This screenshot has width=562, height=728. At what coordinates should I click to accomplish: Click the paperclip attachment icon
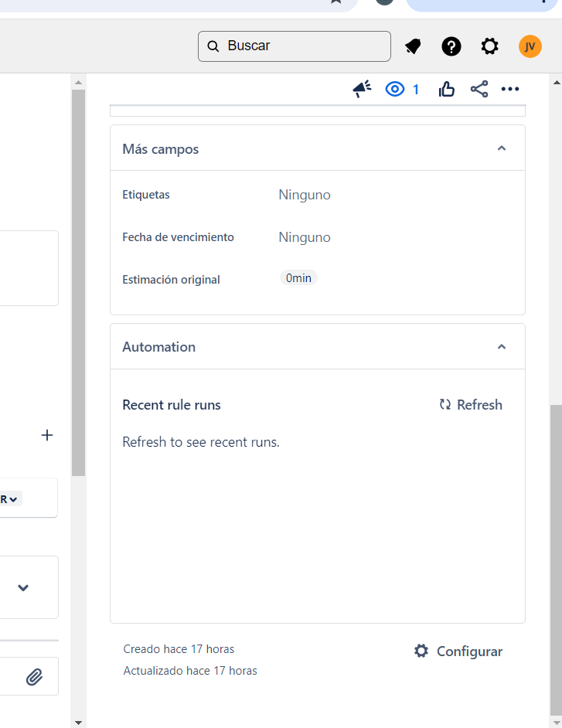(x=34, y=677)
